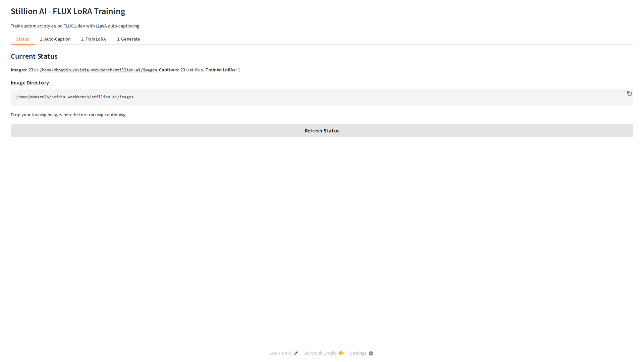Image resolution: width=644 pixels, height=362 pixels.
Task: Copy the image directory path
Action: [629, 94]
